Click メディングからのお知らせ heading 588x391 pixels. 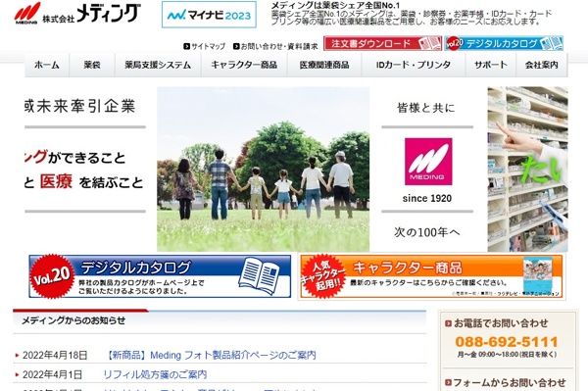[73, 320]
